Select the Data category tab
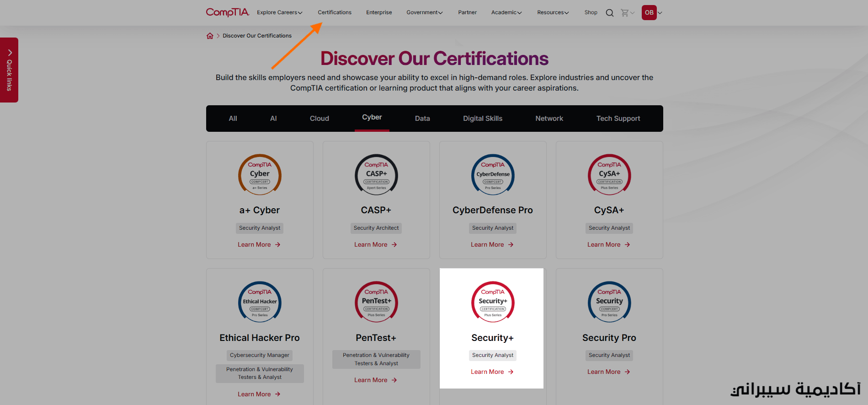This screenshot has width=868, height=405. coord(422,119)
